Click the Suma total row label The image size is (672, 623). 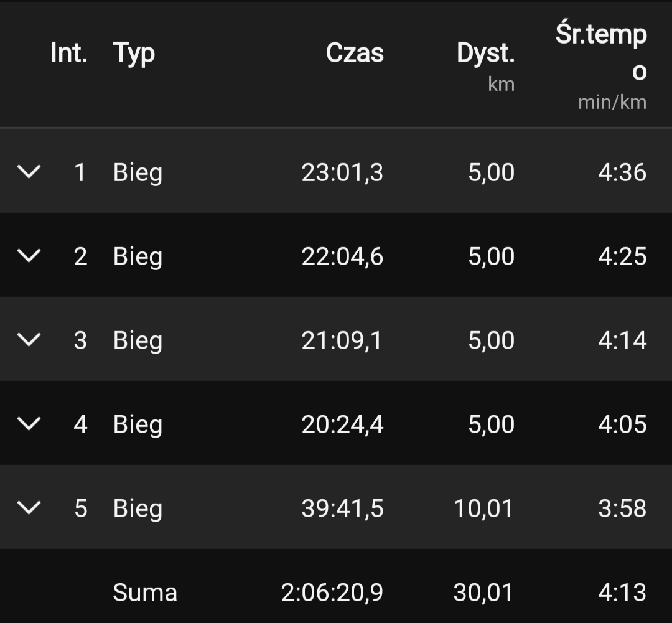[145, 593]
